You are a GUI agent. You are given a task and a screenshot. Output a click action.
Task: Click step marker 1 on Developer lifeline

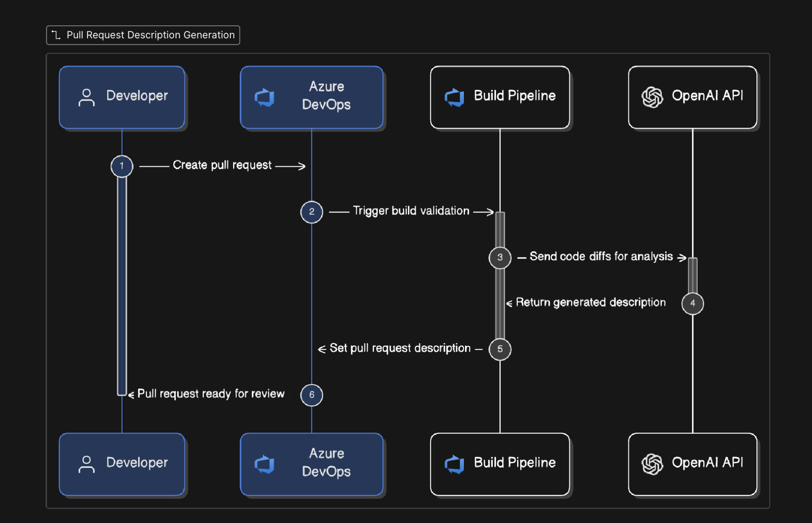point(122,166)
